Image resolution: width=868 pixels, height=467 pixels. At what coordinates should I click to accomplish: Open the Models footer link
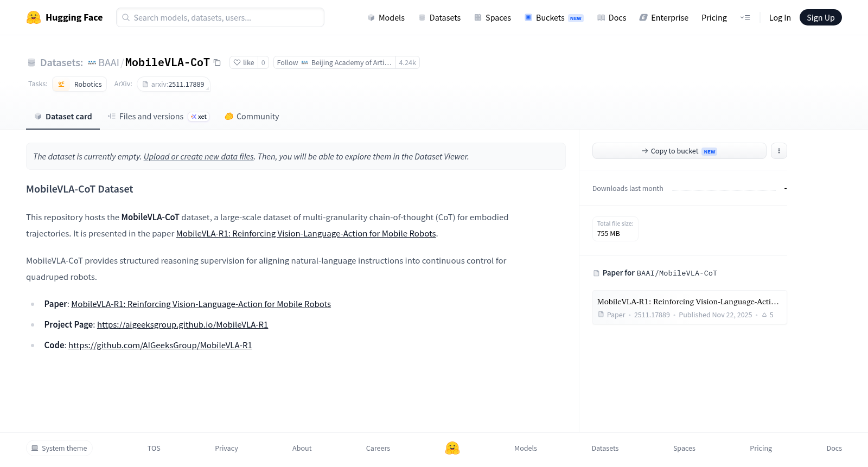[x=526, y=448]
